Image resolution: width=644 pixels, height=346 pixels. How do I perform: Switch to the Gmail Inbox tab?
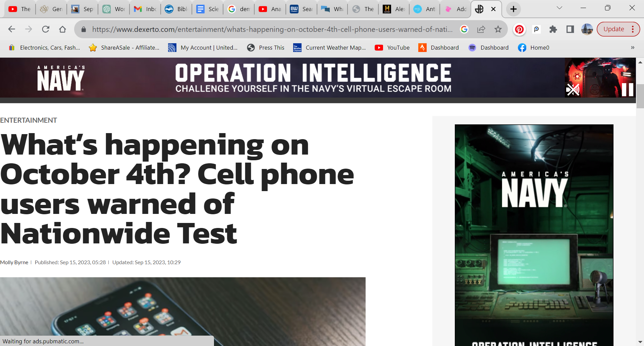(145, 9)
